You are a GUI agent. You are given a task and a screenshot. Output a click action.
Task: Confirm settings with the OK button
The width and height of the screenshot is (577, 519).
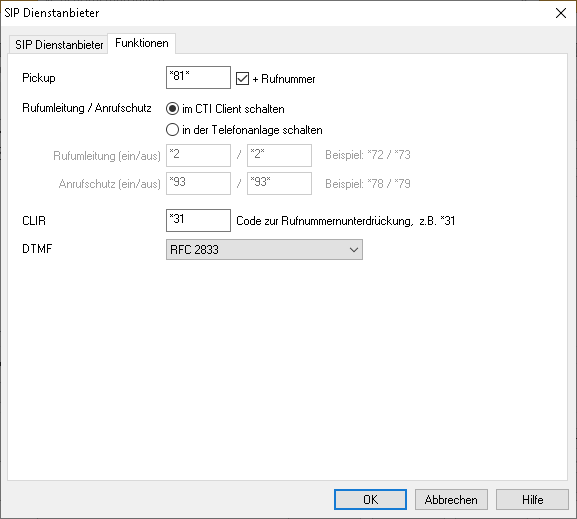[x=370, y=499]
